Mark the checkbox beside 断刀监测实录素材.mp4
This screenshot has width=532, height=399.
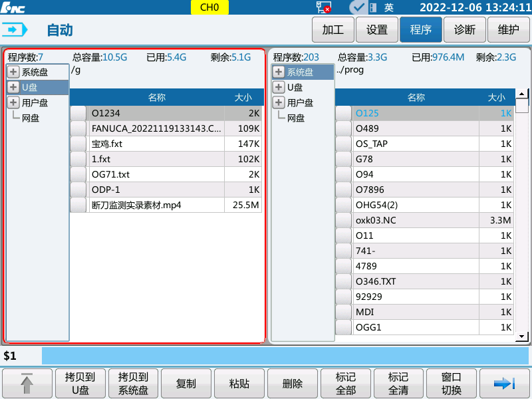click(78, 205)
